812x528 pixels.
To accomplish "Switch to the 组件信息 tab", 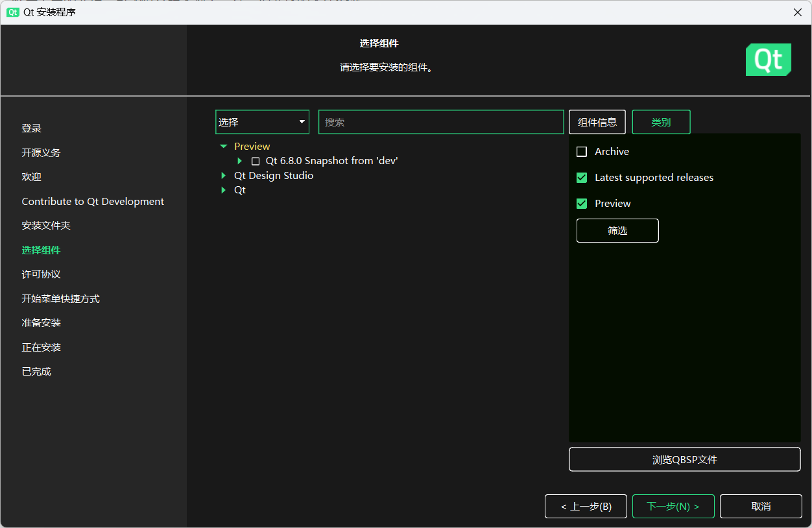I will (597, 122).
